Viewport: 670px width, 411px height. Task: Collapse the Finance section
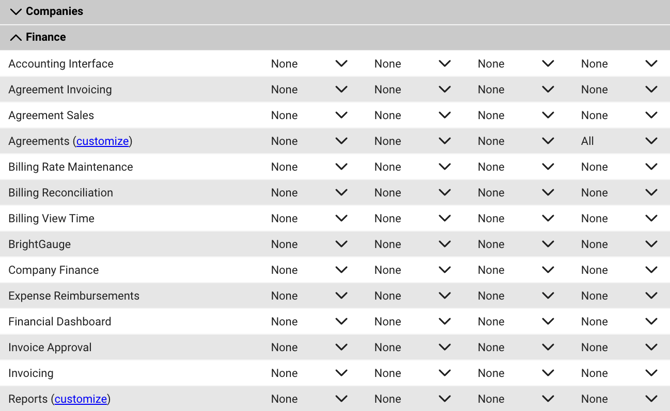click(16, 38)
